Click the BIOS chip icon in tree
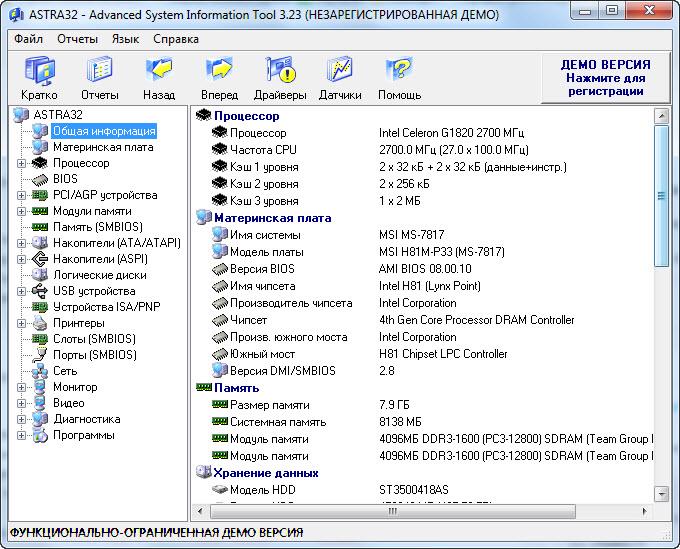 tap(39, 179)
